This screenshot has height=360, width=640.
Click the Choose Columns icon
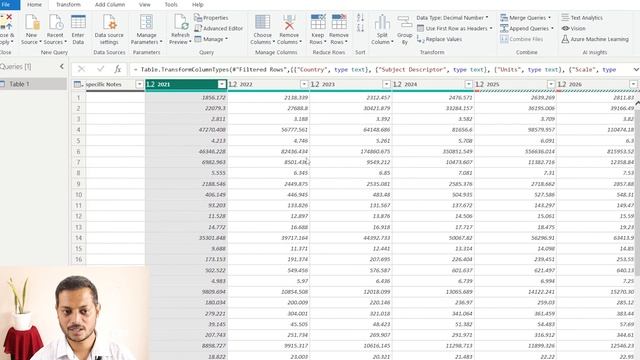[x=262, y=23]
